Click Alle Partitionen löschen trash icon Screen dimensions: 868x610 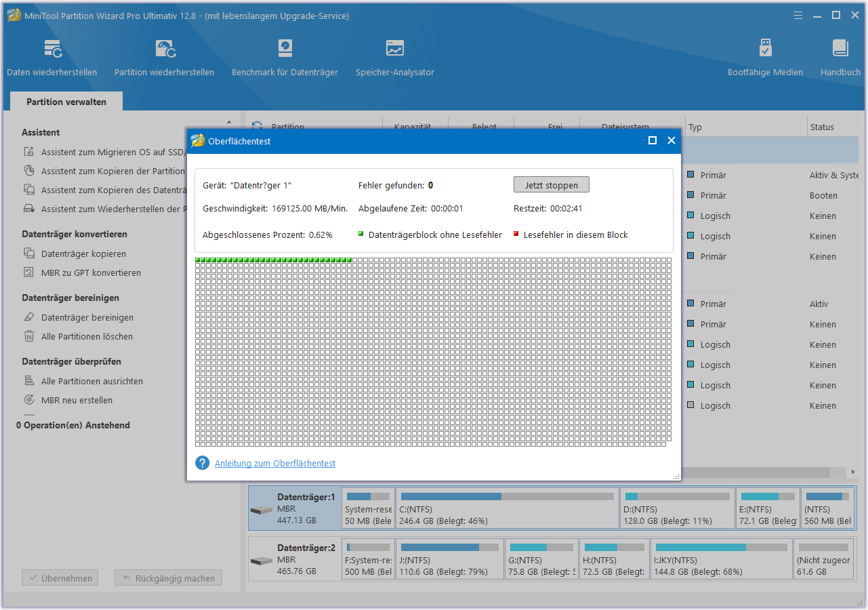tap(29, 336)
